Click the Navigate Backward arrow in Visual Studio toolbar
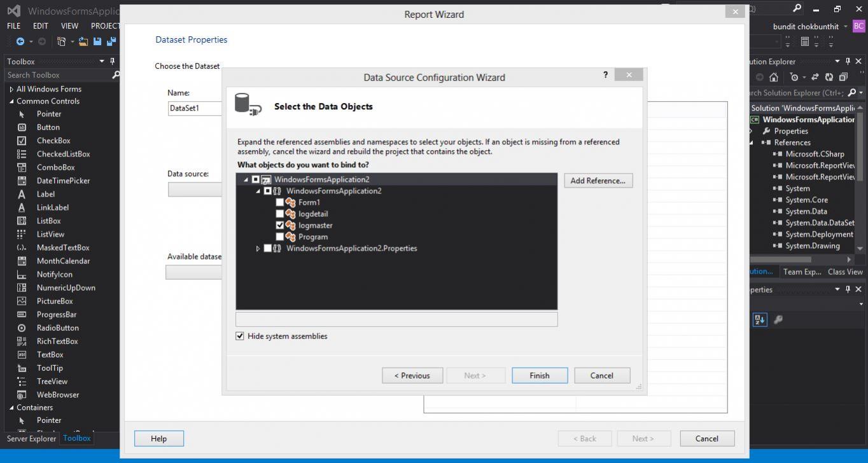Image resolution: width=868 pixels, height=463 pixels. [20, 41]
